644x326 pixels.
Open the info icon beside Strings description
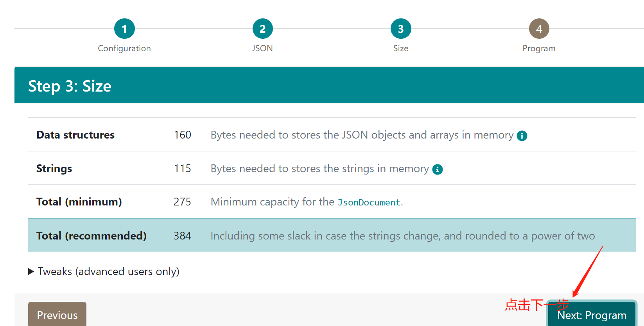(438, 169)
